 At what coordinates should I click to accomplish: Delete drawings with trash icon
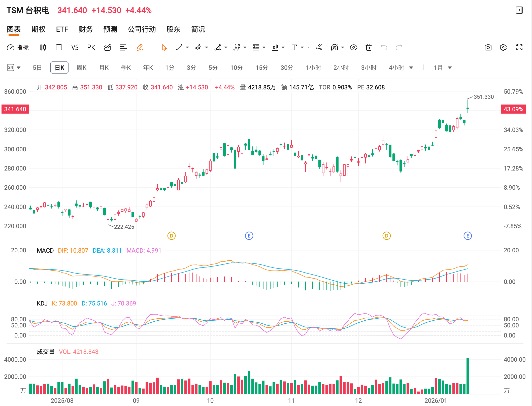369,47
